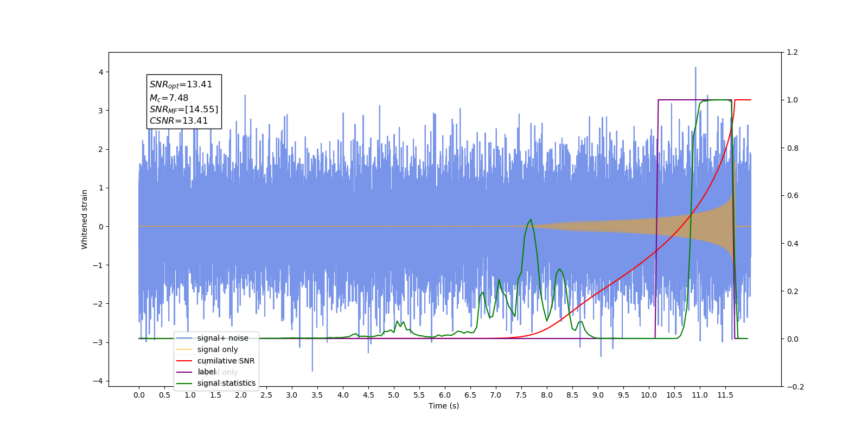Click the red line swatch beside 'cumilative SNR'
Image resolution: width=868 pixels, height=434 pixels.
(184, 361)
